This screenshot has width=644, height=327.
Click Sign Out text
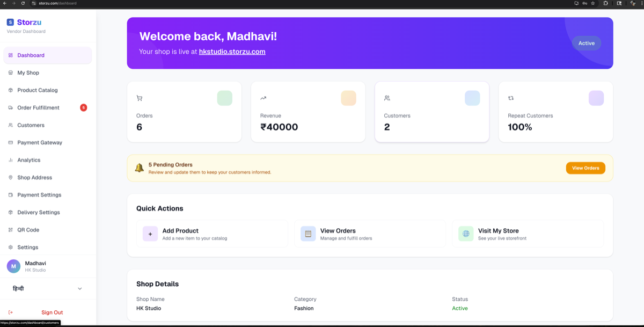(x=52, y=313)
